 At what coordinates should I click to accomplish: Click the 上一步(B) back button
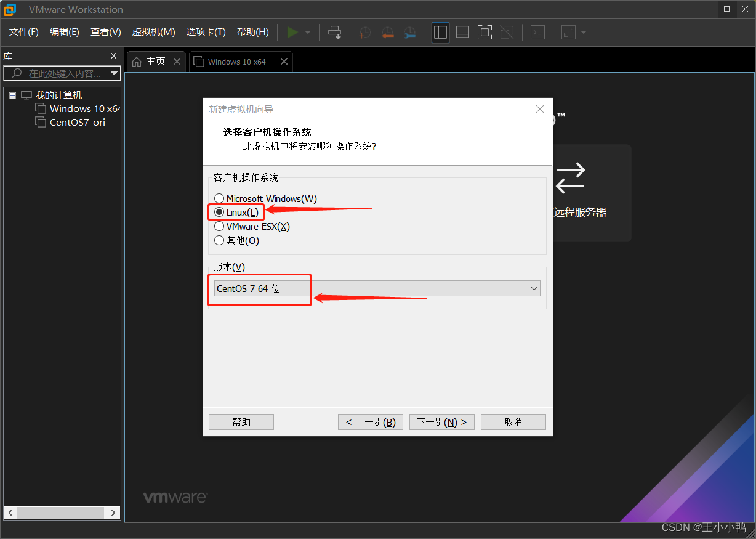pos(371,422)
